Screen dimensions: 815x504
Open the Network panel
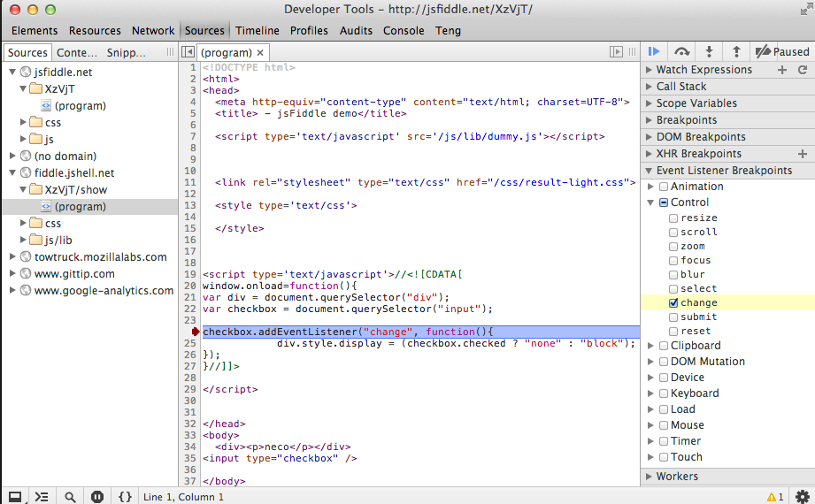153,31
